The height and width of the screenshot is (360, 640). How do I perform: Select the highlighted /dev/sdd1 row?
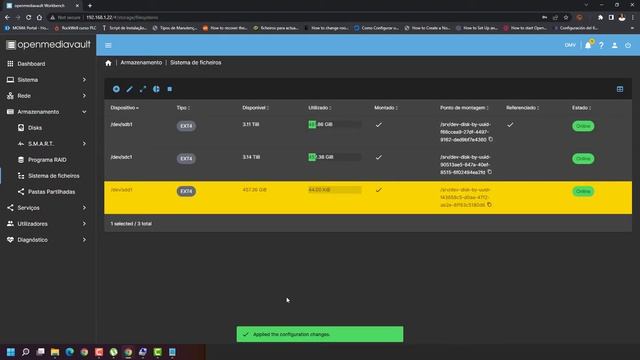pyautogui.click(x=368, y=198)
